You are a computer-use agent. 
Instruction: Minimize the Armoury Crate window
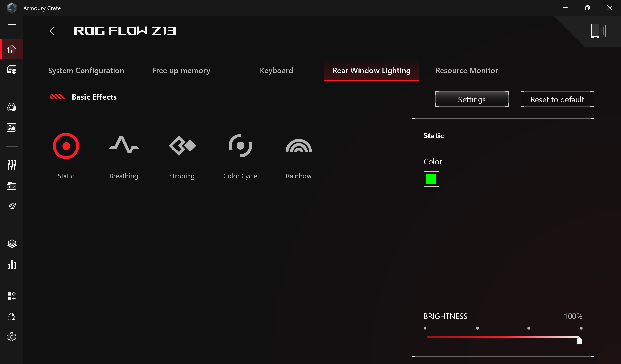click(x=565, y=8)
